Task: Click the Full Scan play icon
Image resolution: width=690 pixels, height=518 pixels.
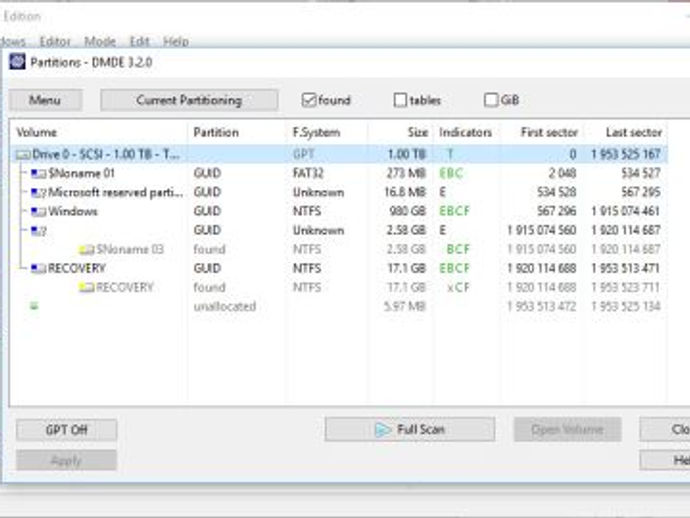Action: 383,430
